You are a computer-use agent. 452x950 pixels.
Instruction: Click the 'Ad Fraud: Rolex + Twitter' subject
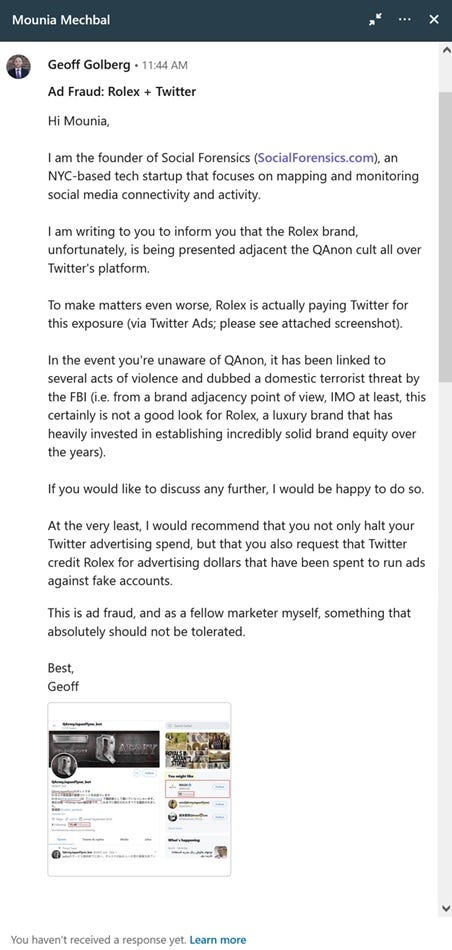tap(122, 92)
